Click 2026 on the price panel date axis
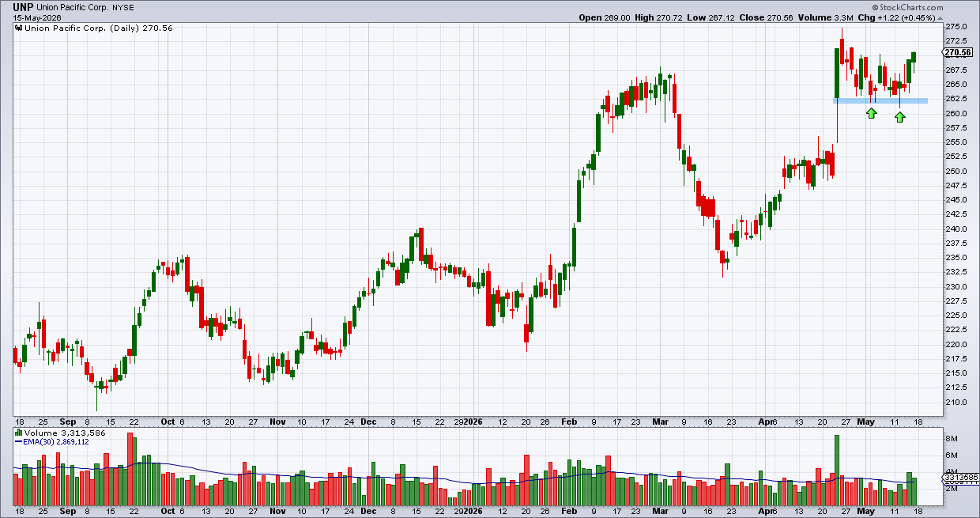980x518 pixels. pyautogui.click(x=473, y=422)
